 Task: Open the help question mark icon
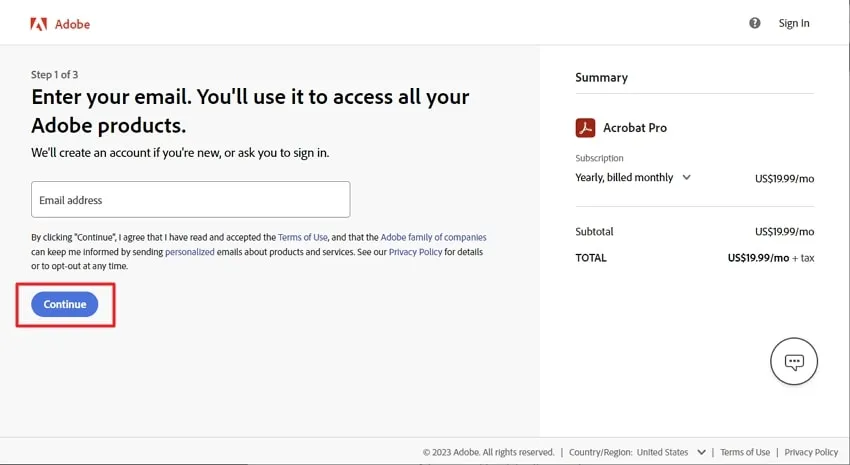click(x=755, y=23)
